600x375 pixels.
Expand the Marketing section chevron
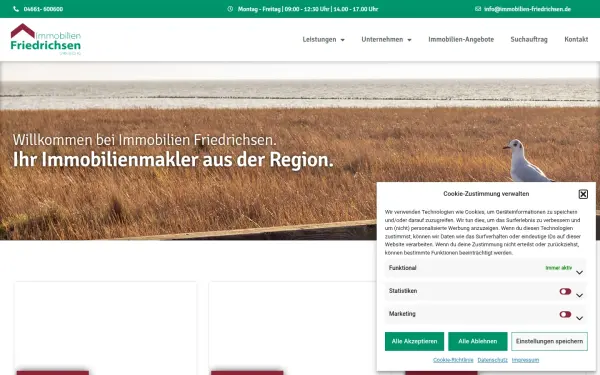pos(579,318)
